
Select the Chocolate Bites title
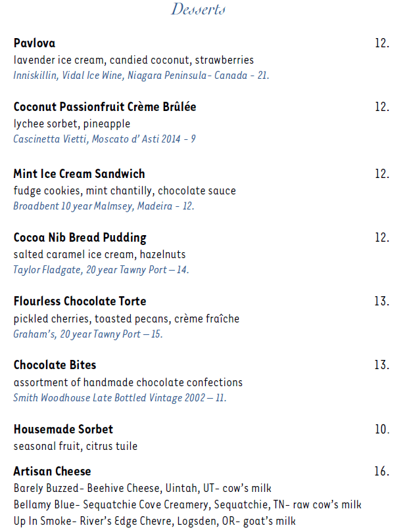(x=55, y=365)
